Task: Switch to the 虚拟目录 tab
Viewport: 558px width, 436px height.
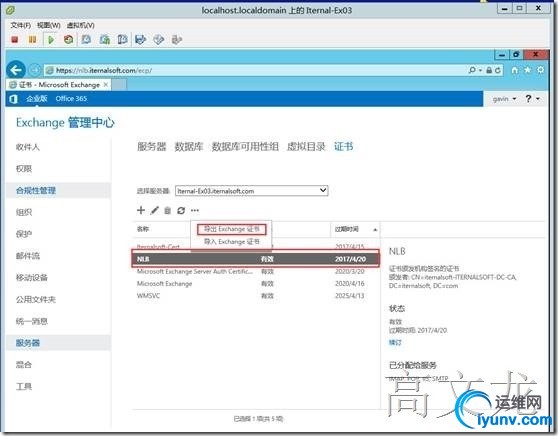Action: [x=306, y=147]
